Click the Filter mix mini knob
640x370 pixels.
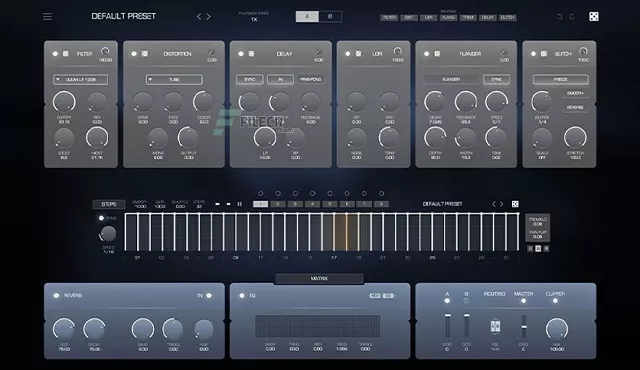105,51
